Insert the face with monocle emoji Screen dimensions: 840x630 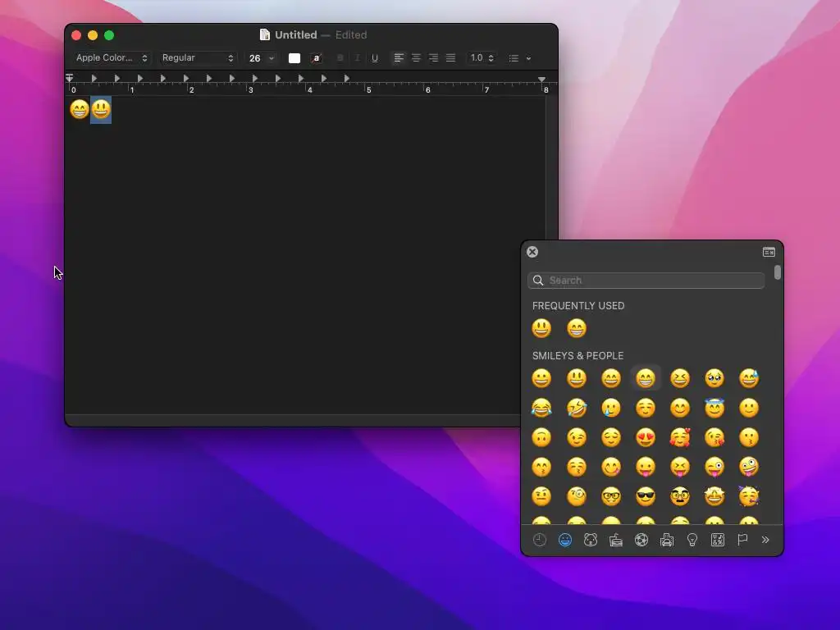[577, 496]
